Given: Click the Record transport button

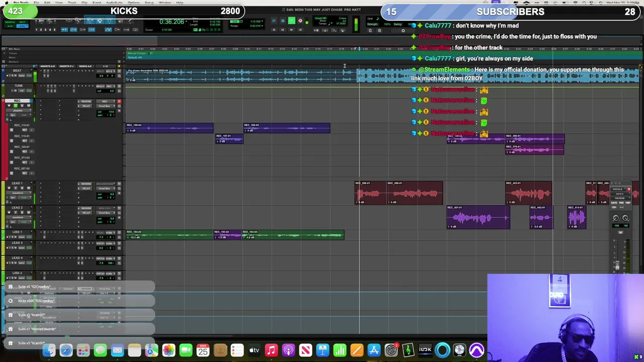Looking at the screenshot, I should click(300, 21).
